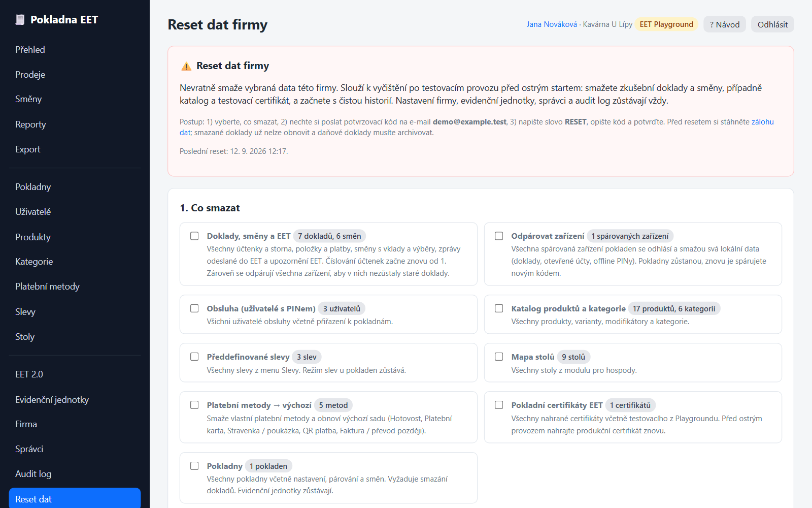
Task: Tick the Mapa stolů checkbox
Action: (x=499, y=357)
